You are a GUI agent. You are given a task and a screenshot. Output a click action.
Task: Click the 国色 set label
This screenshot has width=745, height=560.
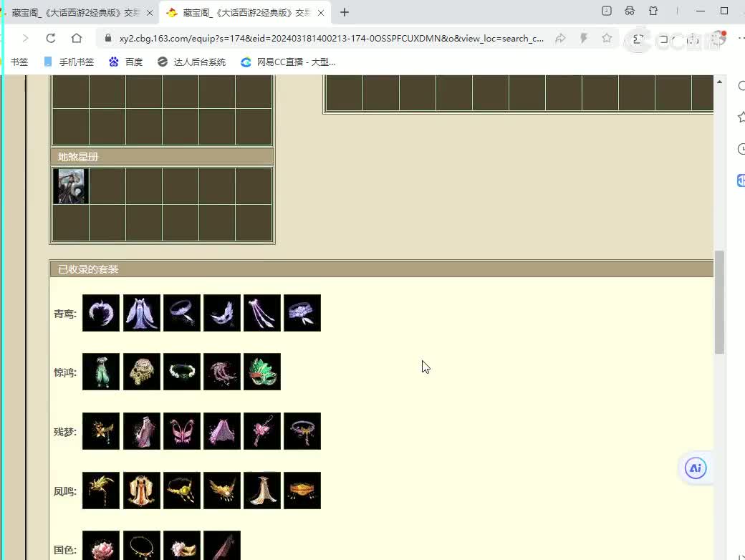pos(65,550)
